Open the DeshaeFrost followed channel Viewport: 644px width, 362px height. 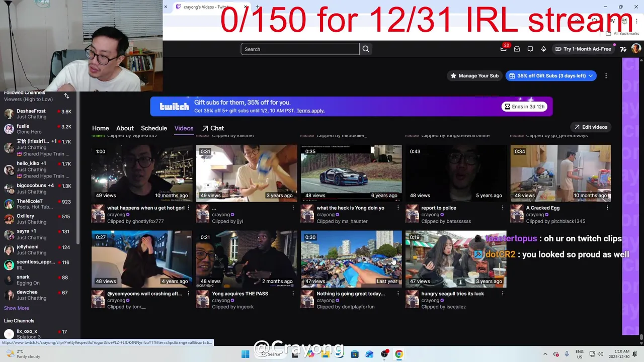[40, 114]
